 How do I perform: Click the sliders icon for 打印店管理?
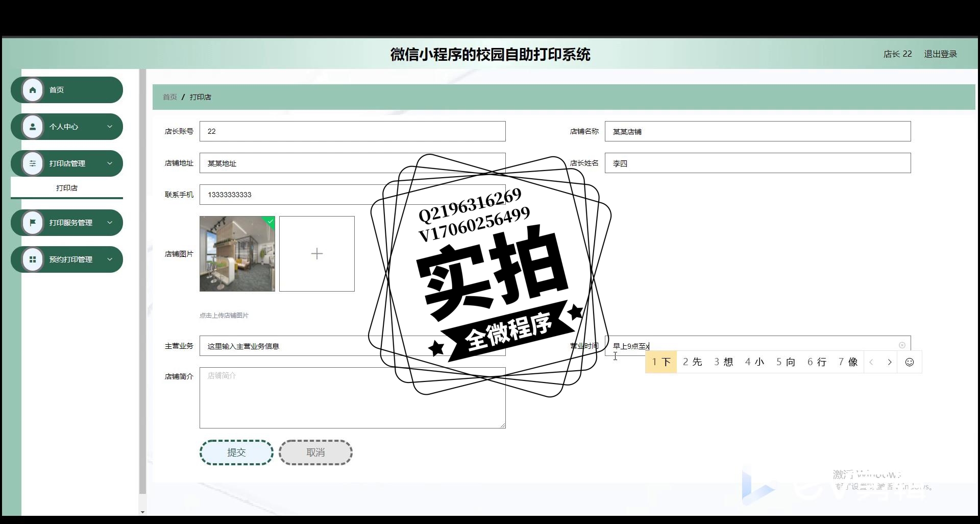33,163
